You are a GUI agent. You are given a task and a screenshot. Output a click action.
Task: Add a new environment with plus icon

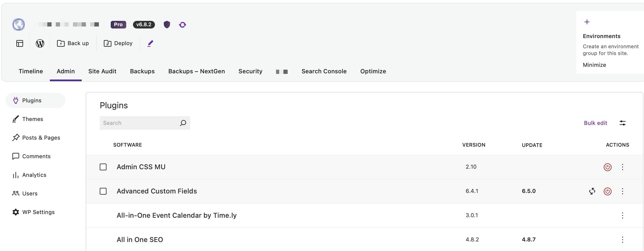tap(587, 22)
